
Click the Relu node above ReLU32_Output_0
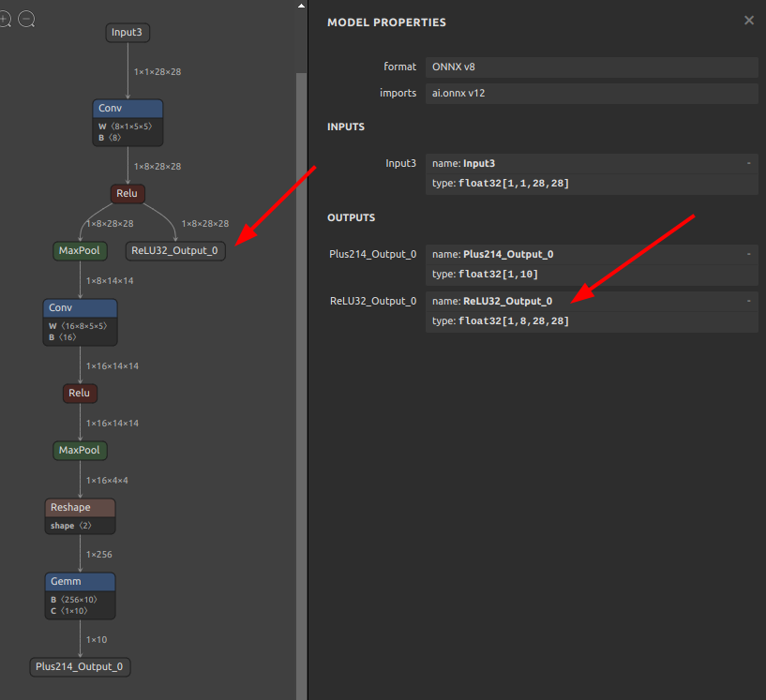tap(128, 194)
